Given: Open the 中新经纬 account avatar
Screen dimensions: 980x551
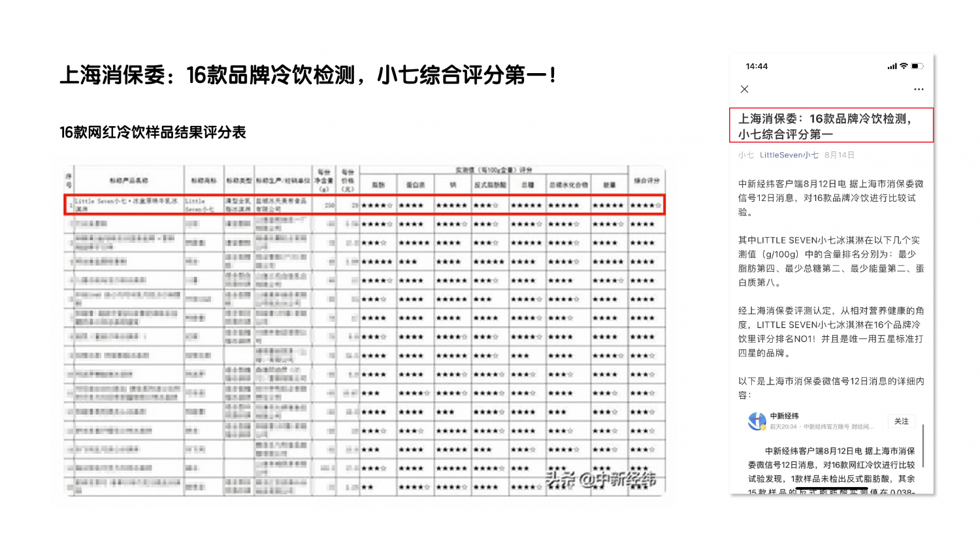Looking at the screenshot, I should click(757, 421).
